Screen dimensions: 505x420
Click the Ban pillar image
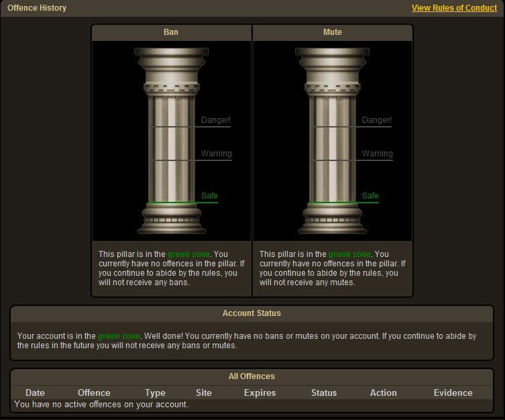tap(171, 141)
